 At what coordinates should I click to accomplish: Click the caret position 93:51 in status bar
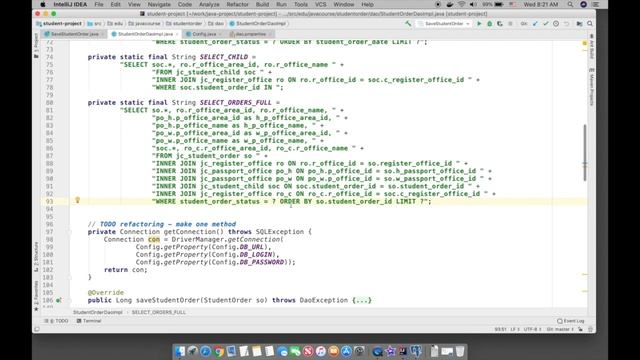(x=500, y=329)
